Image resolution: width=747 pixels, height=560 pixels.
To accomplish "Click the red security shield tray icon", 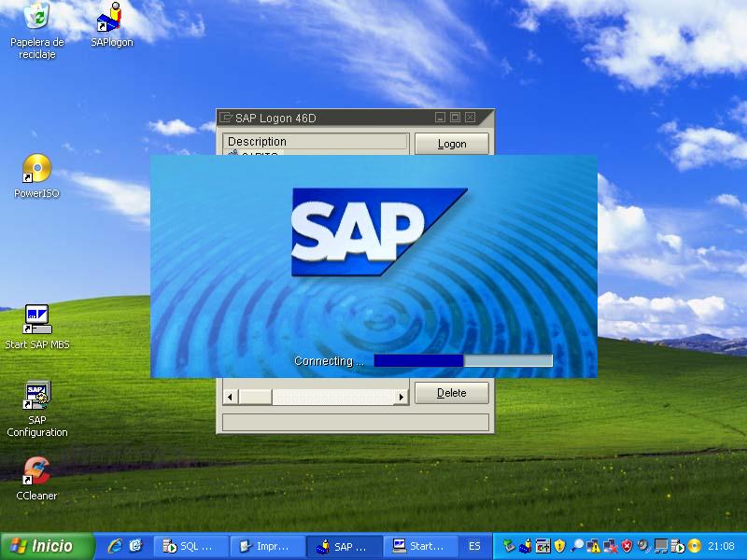I will (627, 546).
